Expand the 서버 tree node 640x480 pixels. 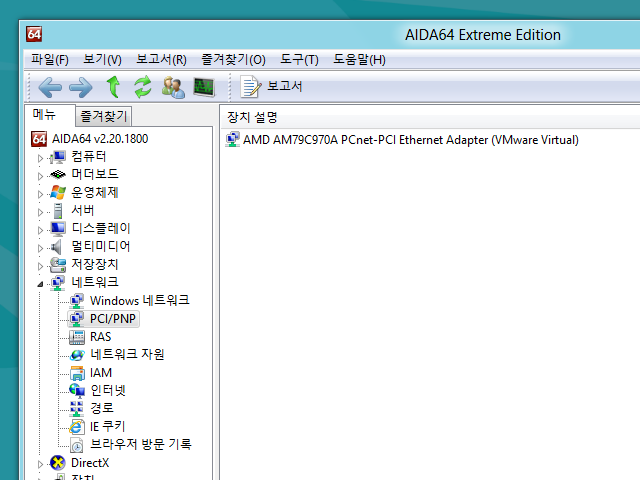point(40,212)
